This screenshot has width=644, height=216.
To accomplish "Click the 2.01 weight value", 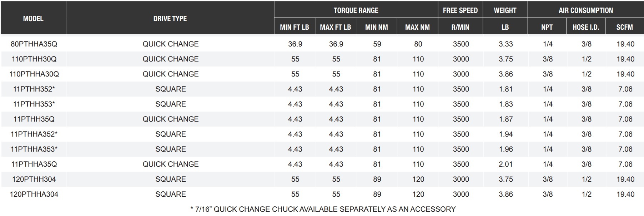I will click(505, 164).
